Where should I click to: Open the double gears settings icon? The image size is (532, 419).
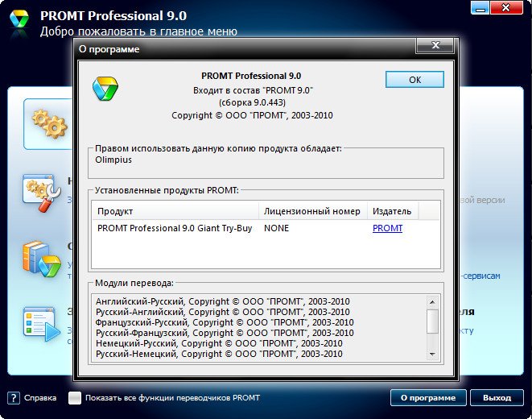(47, 123)
